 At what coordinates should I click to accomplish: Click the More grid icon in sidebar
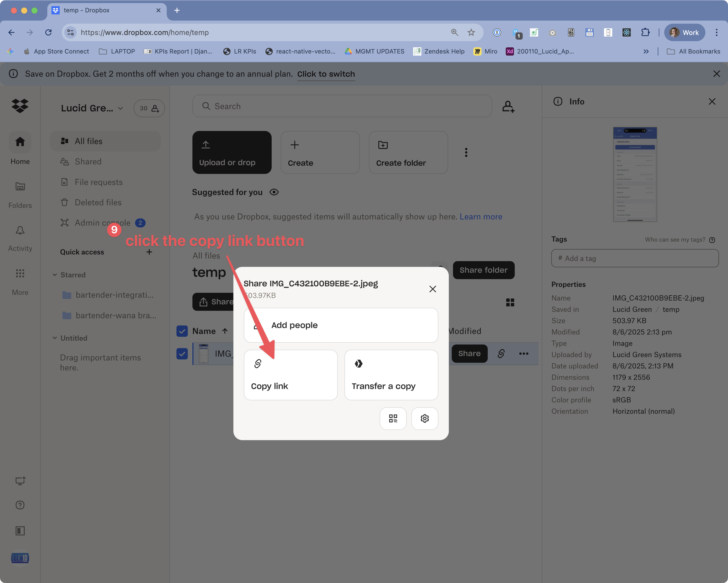click(20, 273)
